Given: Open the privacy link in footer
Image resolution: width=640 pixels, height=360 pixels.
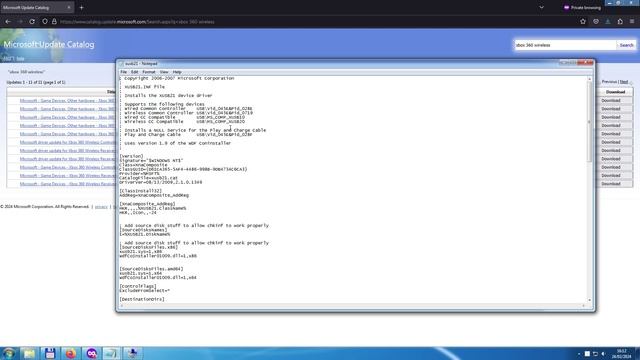Looking at the screenshot, I should pyautogui.click(x=101, y=207).
